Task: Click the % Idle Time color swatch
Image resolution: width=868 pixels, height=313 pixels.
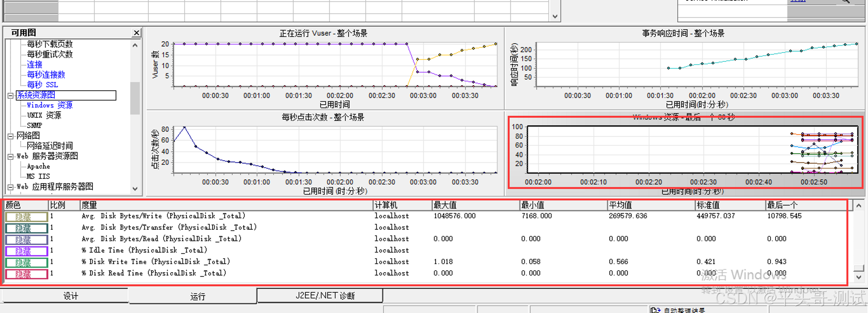Action: (x=26, y=251)
